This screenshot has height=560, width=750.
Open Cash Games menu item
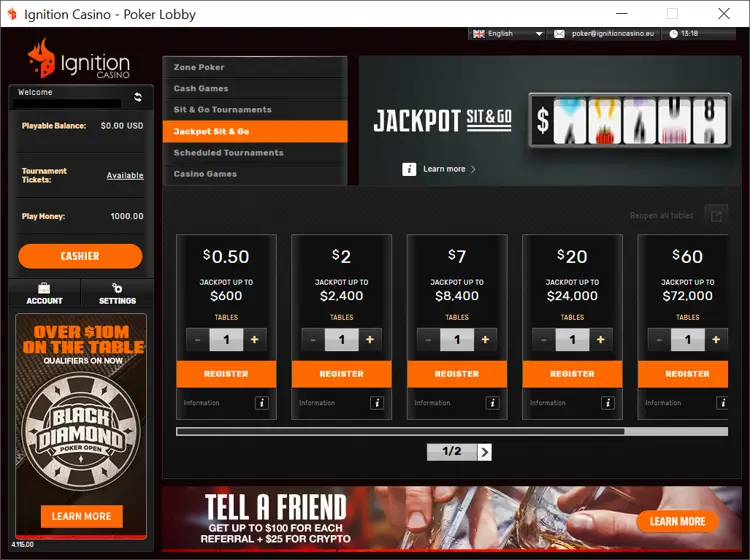click(x=255, y=88)
